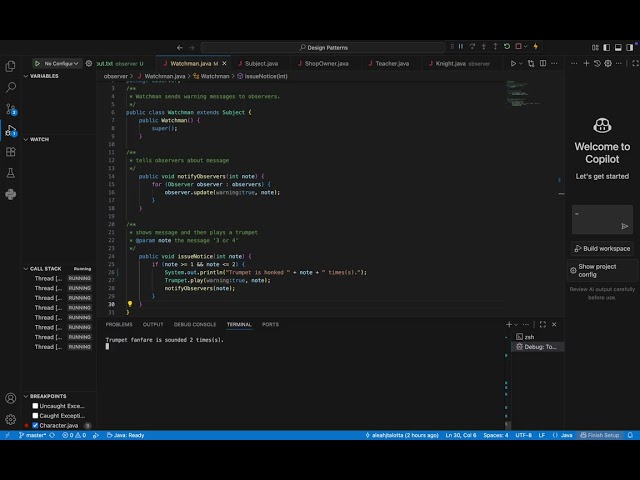This screenshot has width=640, height=480.
Task: Open the Accounts icon
Action: [11, 398]
